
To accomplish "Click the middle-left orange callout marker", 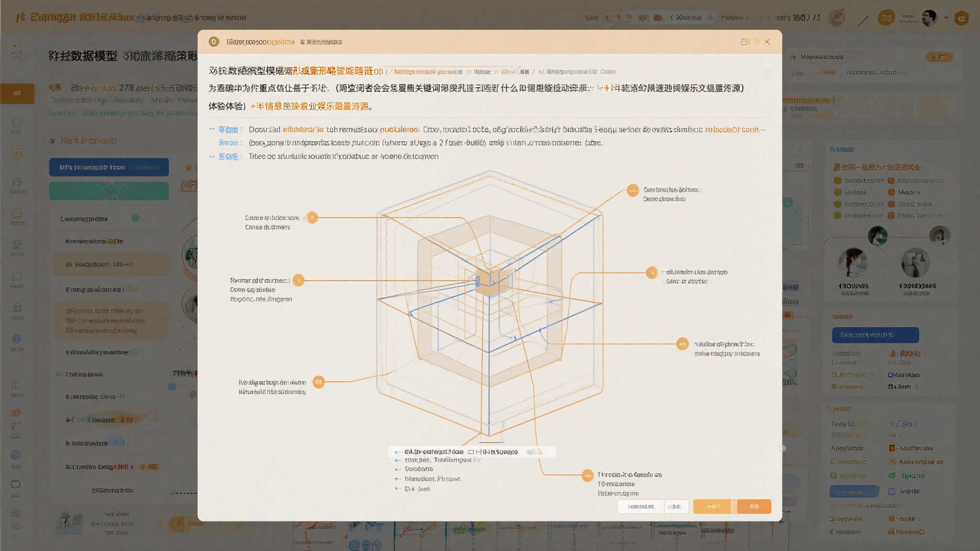I will coord(299,280).
